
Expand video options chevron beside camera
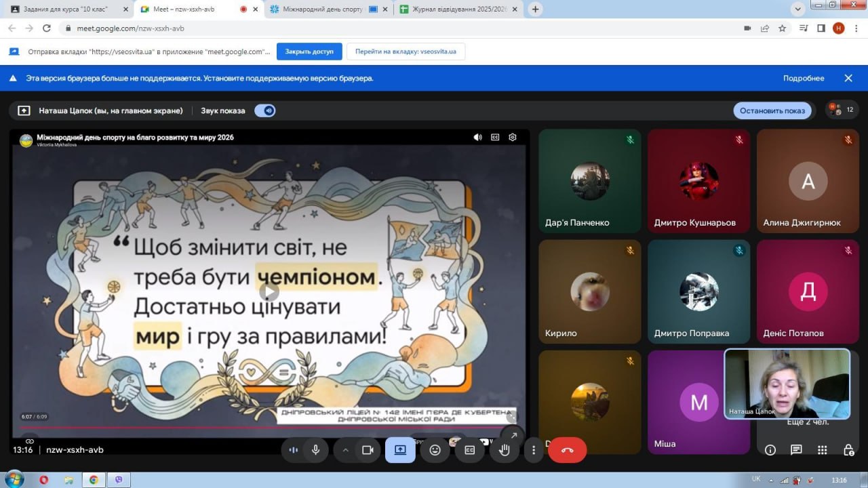(x=345, y=450)
